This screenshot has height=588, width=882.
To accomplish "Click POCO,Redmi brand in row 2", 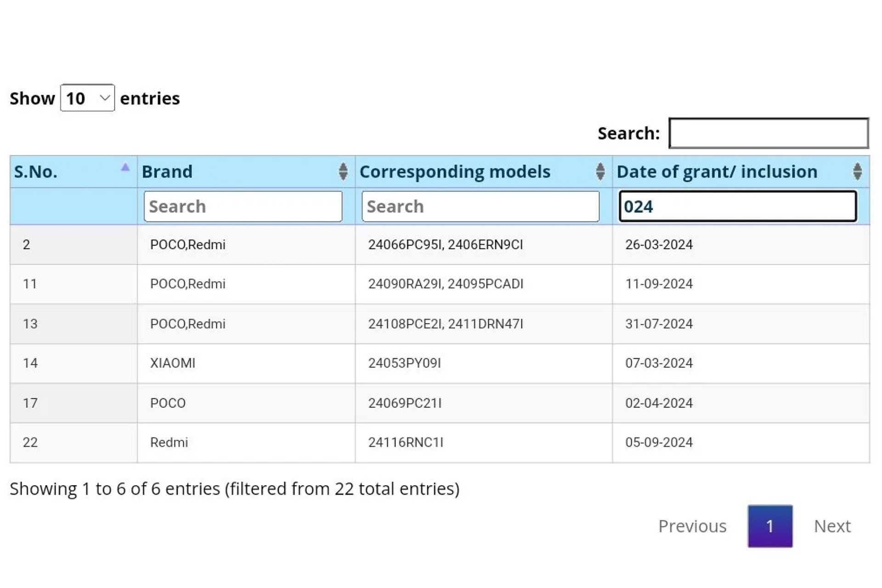I will pyautogui.click(x=246, y=244).
